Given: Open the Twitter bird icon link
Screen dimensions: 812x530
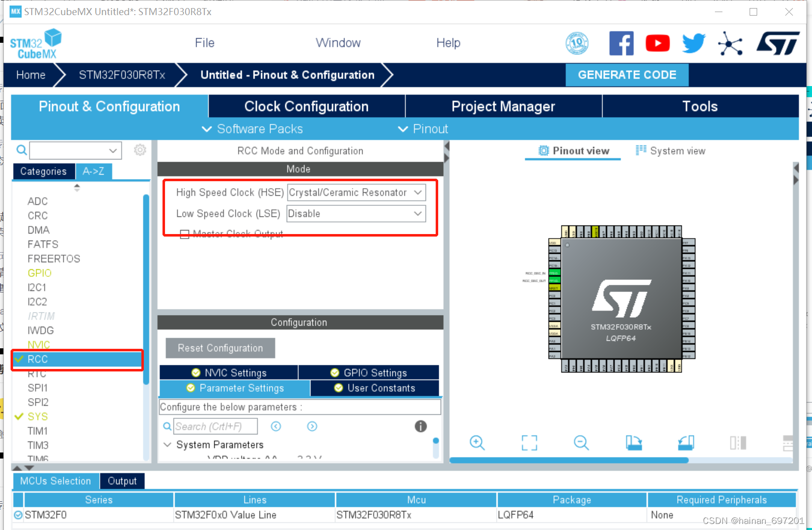Looking at the screenshot, I should click(x=694, y=43).
